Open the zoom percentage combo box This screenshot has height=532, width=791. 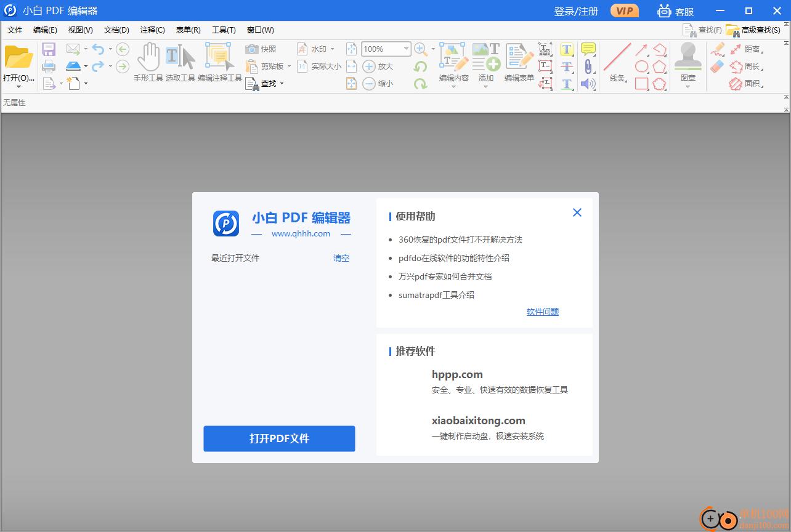tap(386, 49)
